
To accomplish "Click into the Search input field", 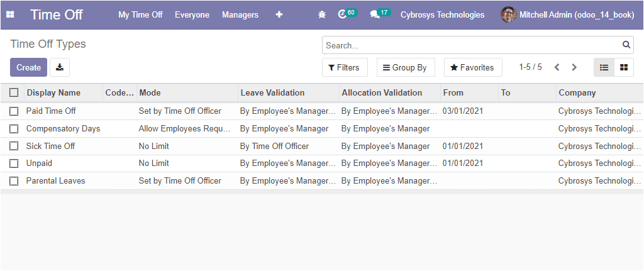I will (472, 45).
